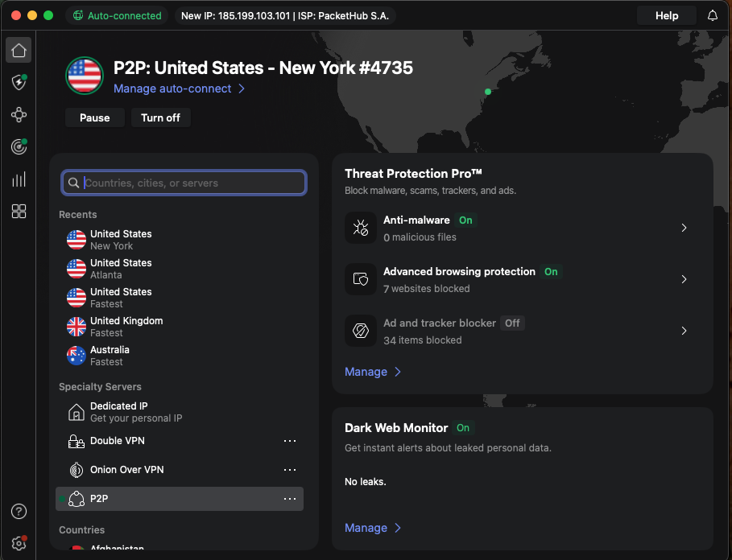Open Manage link under Dark Web Monitor
Image resolution: width=732 pixels, height=560 pixels.
[366, 528]
